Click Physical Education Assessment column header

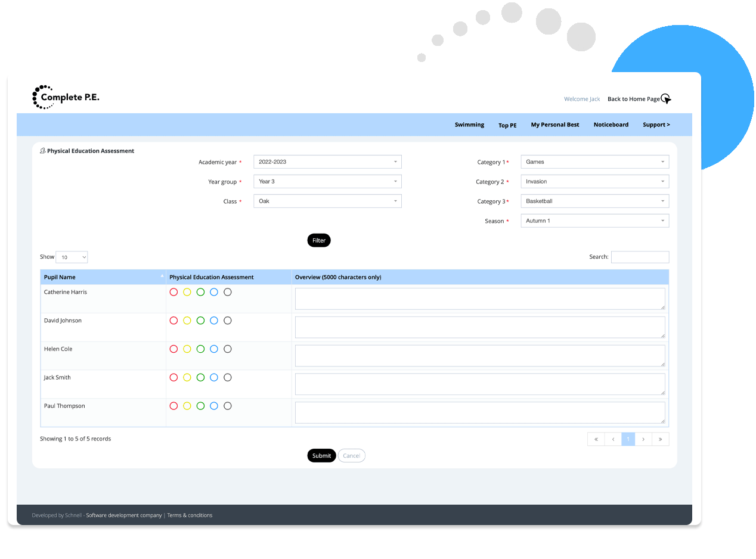tap(229, 277)
